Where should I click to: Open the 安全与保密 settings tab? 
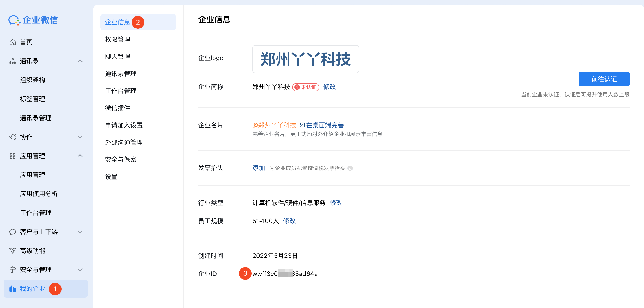[x=121, y=159]
